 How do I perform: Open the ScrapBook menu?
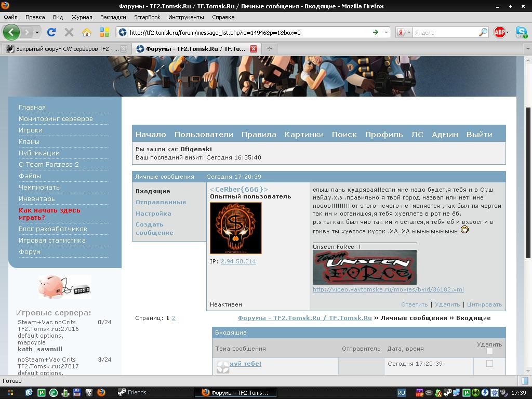point(147,17)
